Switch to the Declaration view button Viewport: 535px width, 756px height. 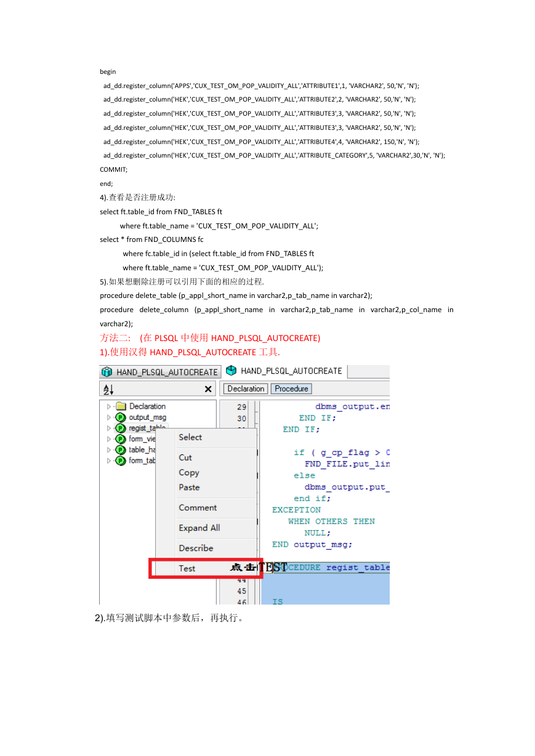coord(246,388)
